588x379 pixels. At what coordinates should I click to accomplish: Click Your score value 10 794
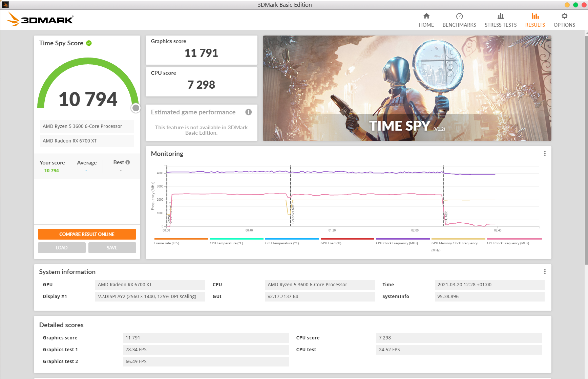point(51,171)
